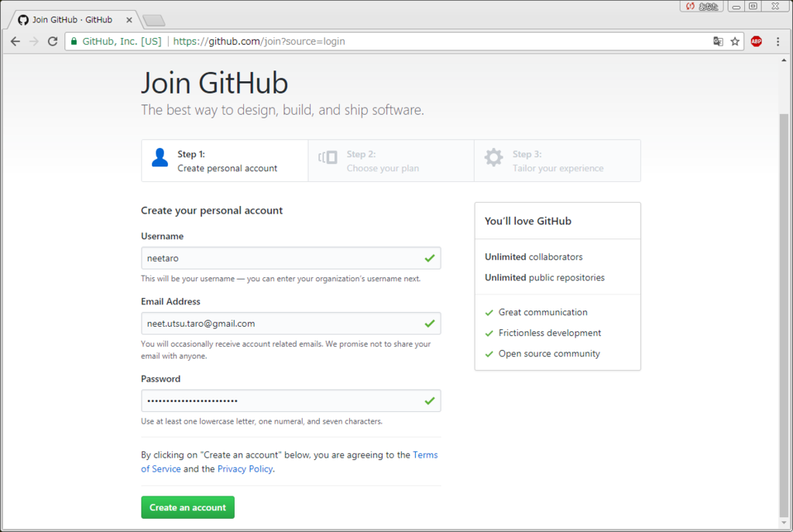The image size is (793, 532).
Task: Select the Join GitHub browser tab
Action: pos(72,19)
